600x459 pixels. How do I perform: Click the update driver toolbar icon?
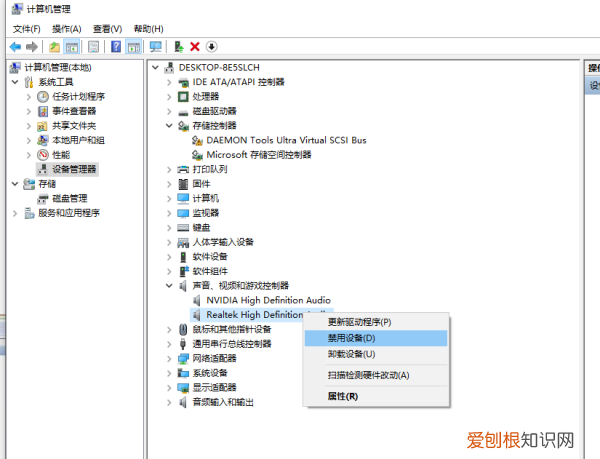click(x=178, y=47)
